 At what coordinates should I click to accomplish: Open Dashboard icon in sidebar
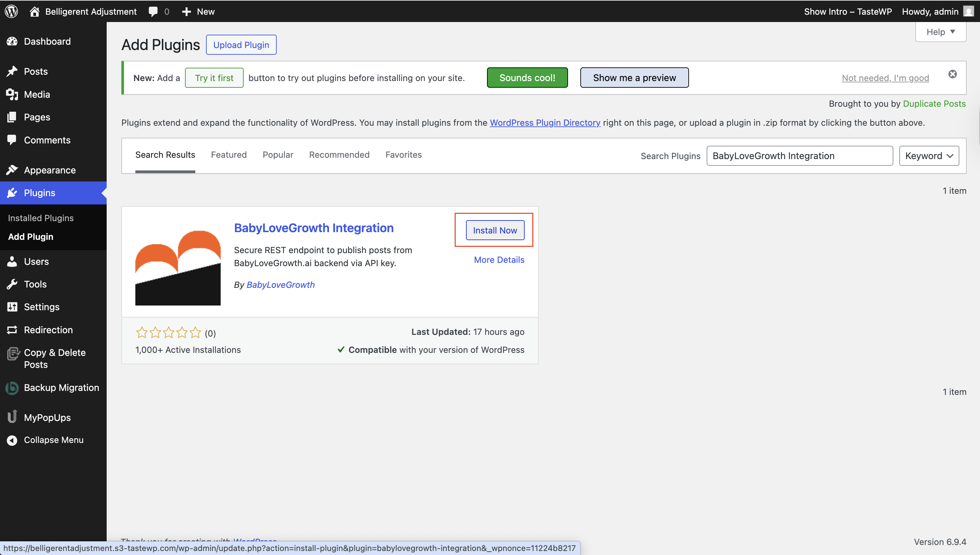12,41
